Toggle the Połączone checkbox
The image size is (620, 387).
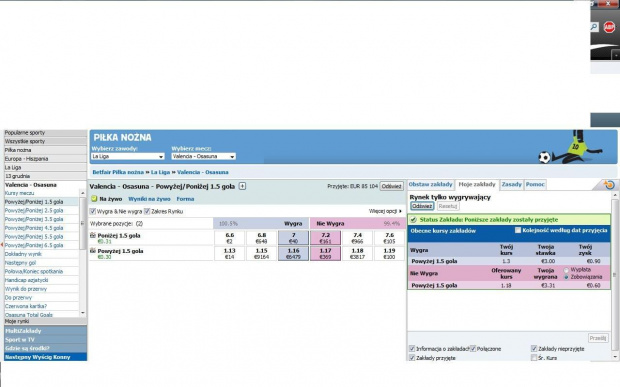(473, 349)
